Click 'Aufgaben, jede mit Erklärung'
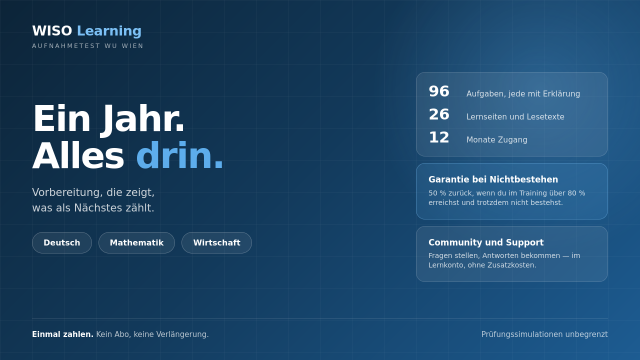This screenshot has width=640, height=360. pyautogui.click(x=523, y=94)
